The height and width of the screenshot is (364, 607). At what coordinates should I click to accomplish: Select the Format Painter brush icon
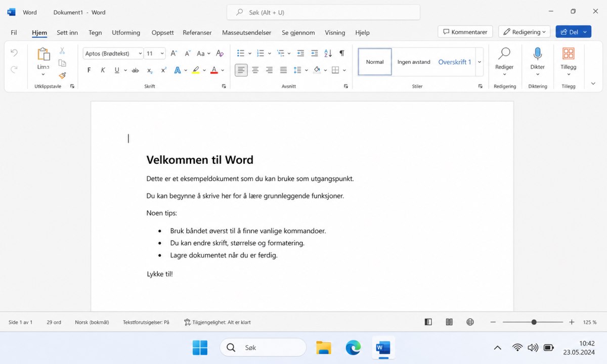62,75
